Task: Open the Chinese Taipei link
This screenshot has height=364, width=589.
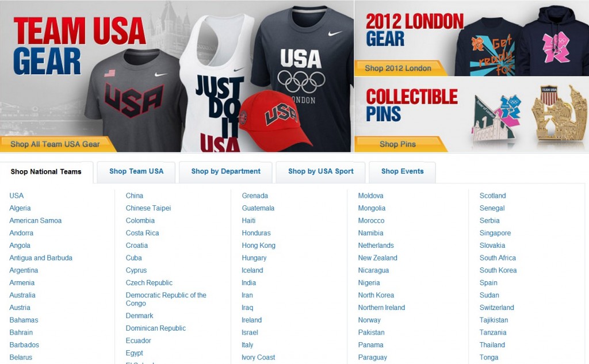Action: [x=148, y=208]
